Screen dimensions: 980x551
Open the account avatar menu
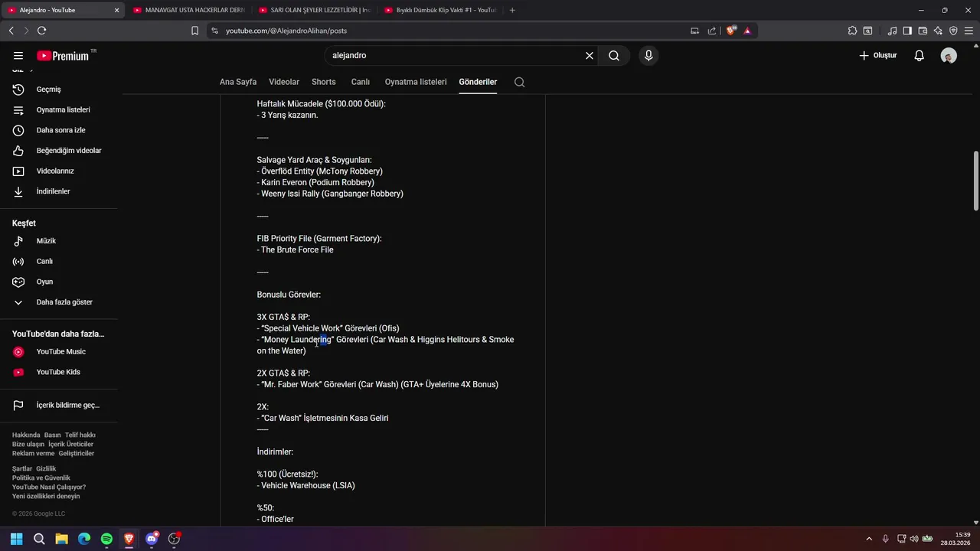(949, 56)
